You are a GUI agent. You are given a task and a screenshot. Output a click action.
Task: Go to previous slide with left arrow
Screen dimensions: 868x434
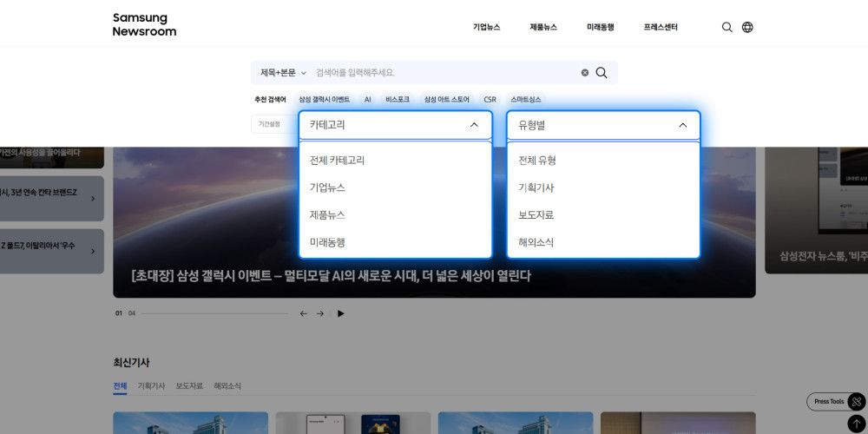tap(303, 313)
